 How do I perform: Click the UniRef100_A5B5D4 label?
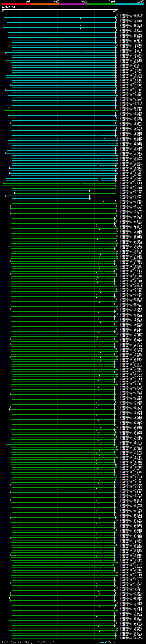[x=131, y=77]
